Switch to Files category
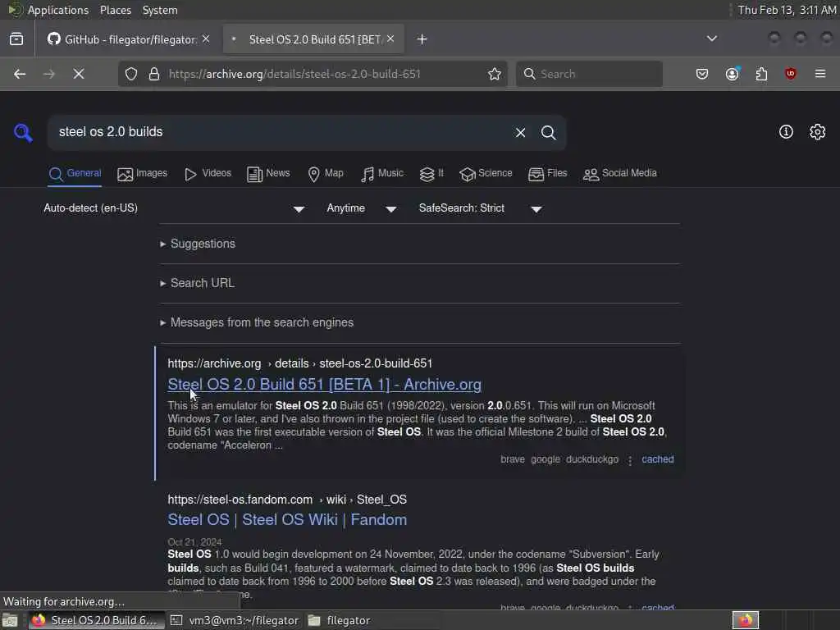The height and width of the screenshot is (630, 840). pos(547,174)
